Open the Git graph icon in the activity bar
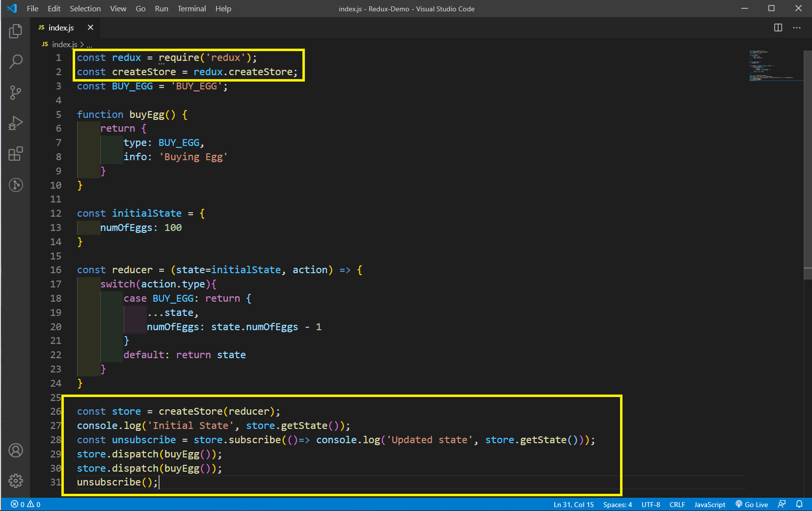This screenshot has width=812, height=511. (16, 185)
